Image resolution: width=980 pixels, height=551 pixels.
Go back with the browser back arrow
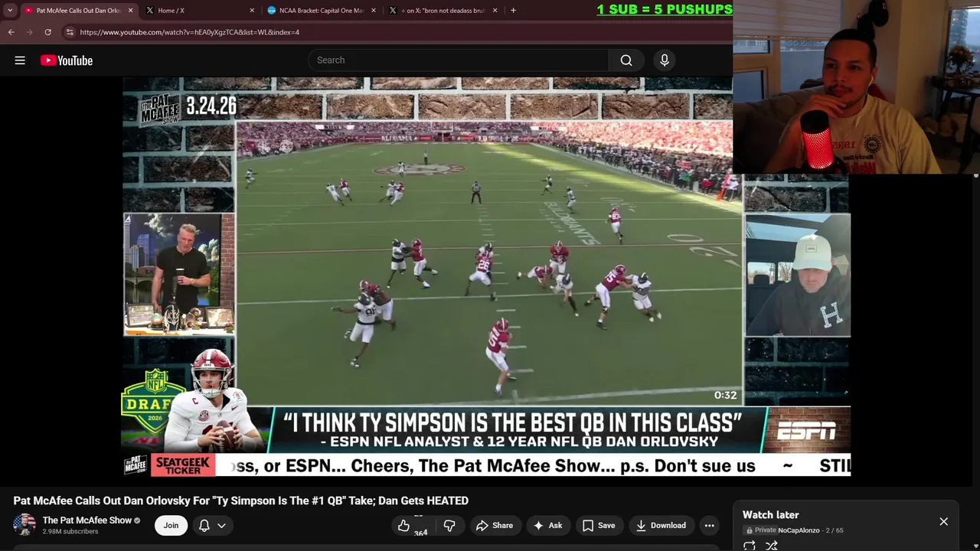[11, 32]
